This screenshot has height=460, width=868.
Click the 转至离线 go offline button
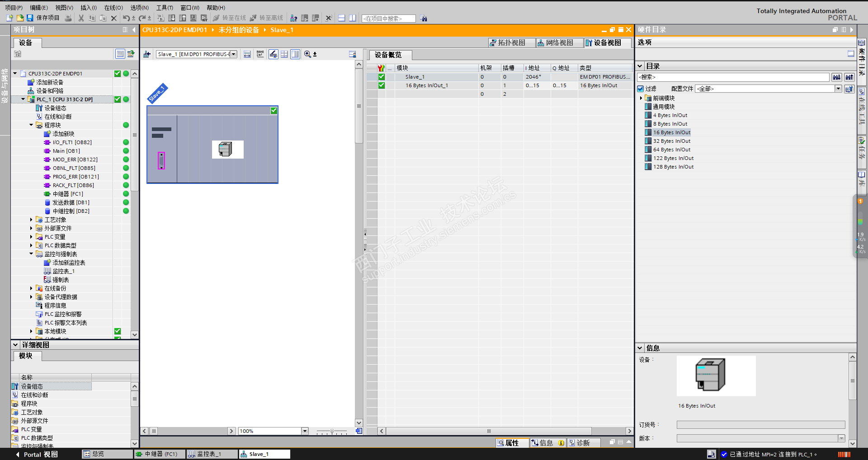tap(266, 18)
